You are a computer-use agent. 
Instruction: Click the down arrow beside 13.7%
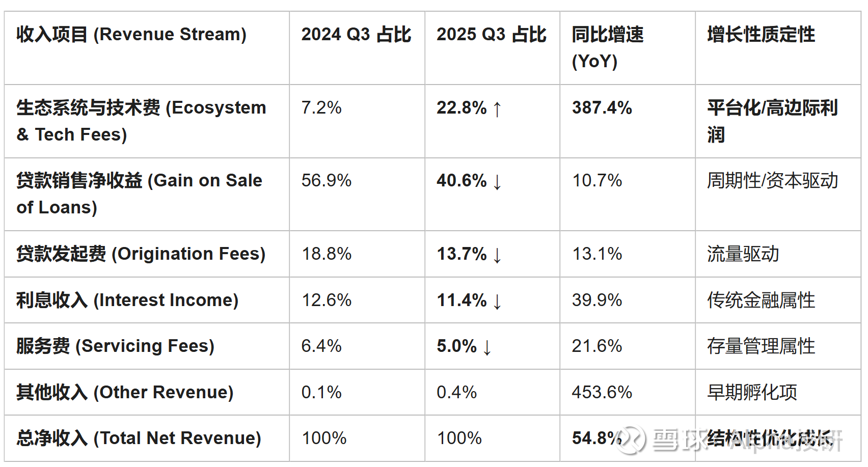(498, 255)
